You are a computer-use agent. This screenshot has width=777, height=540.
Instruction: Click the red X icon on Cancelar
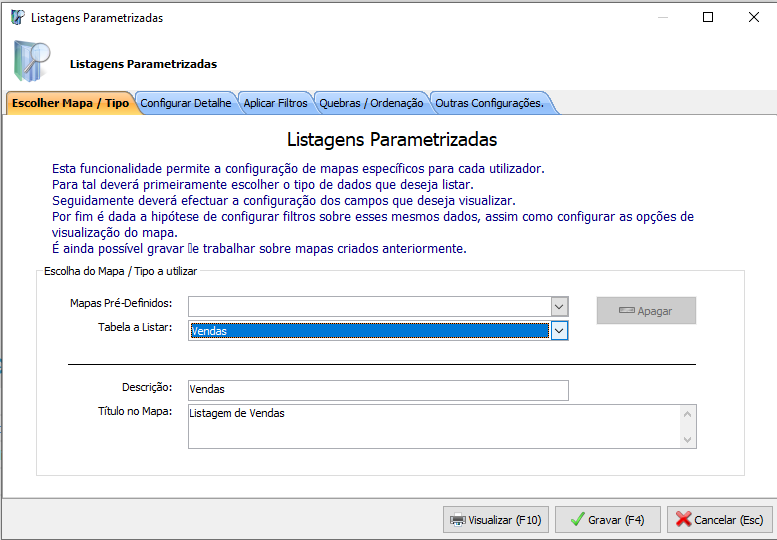coord(684,520)
